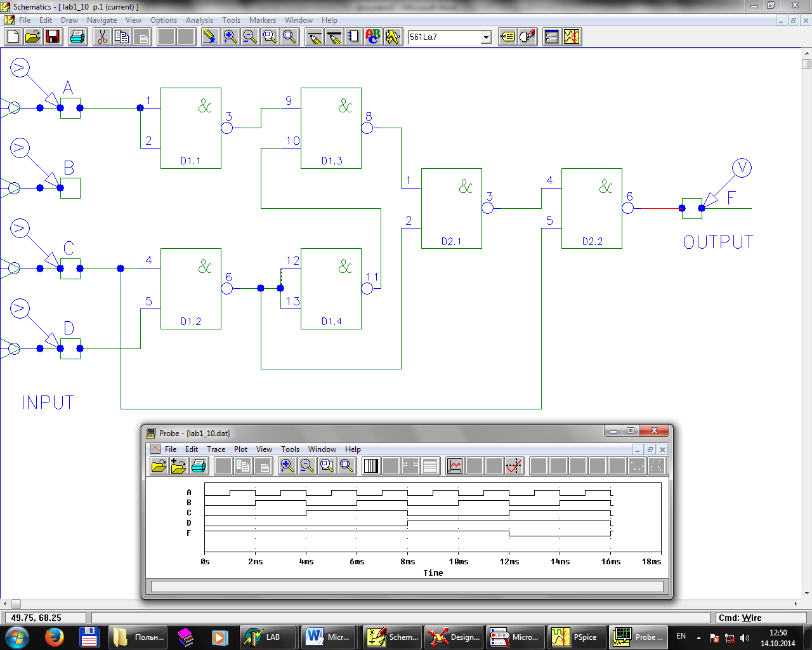Select Zoom Area tool in Probe toolbar

327,466
